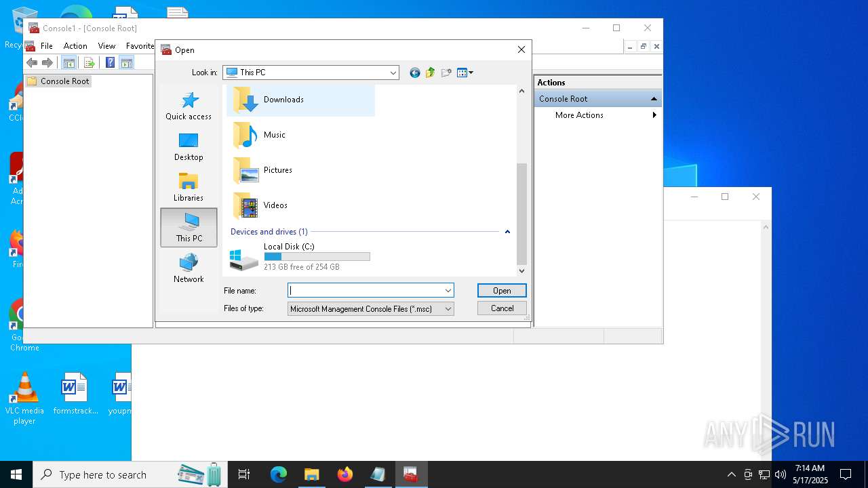
Task: Expand More Actions submenu arrow
Action: [x=654, y=115]
